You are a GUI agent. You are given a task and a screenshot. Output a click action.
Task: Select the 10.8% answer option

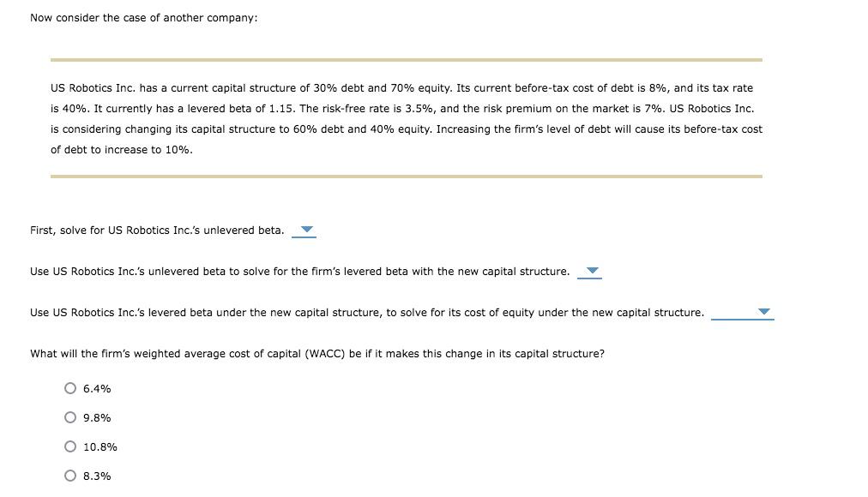[70, 446]
